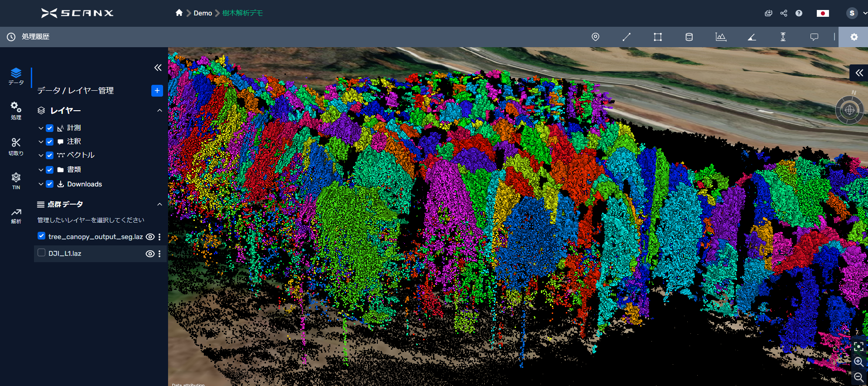The width and height of the screenshot is (868, 386).
Task: Expand the Downloads layer group
Action: pos(41,184)
